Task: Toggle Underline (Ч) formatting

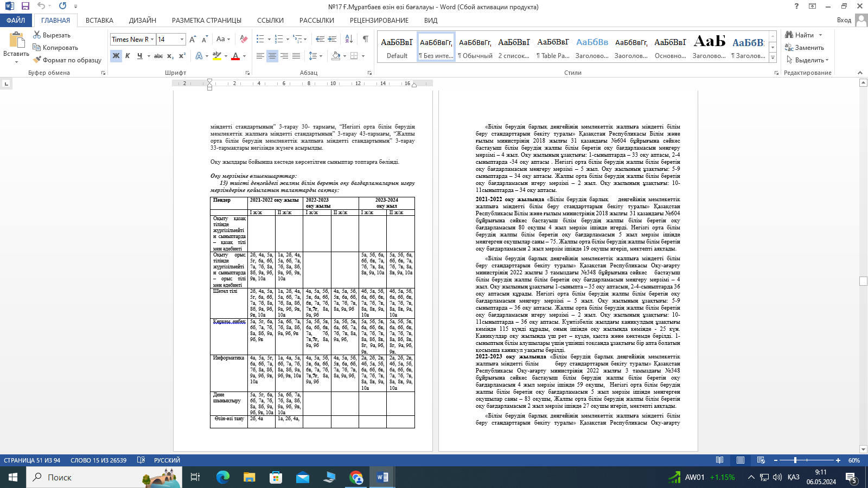Action: tap(139, 56)
